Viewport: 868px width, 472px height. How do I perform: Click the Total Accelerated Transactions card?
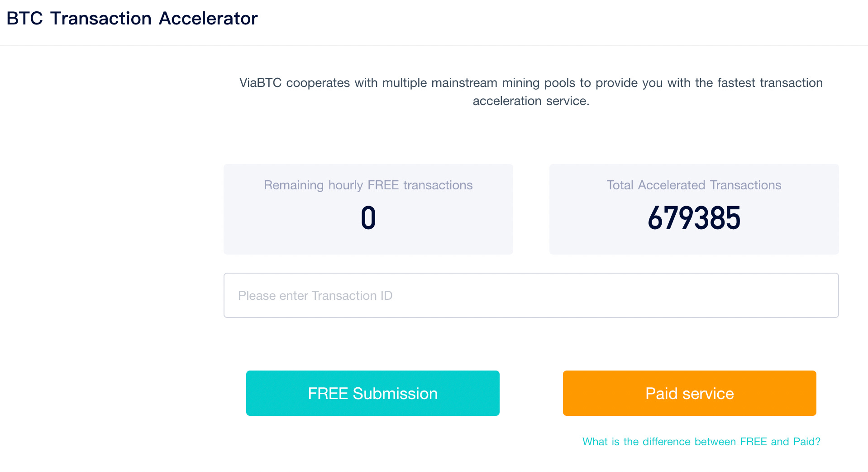pyautogui.click(x=693, y=209)
